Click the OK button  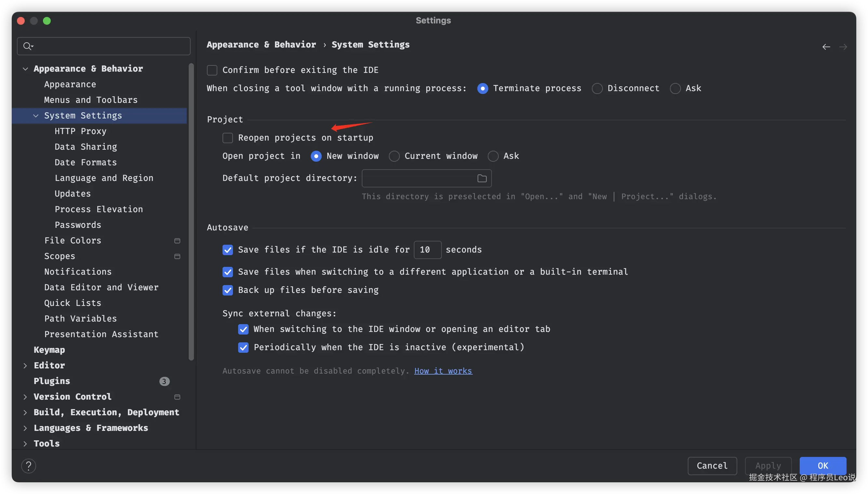(822, 466)
